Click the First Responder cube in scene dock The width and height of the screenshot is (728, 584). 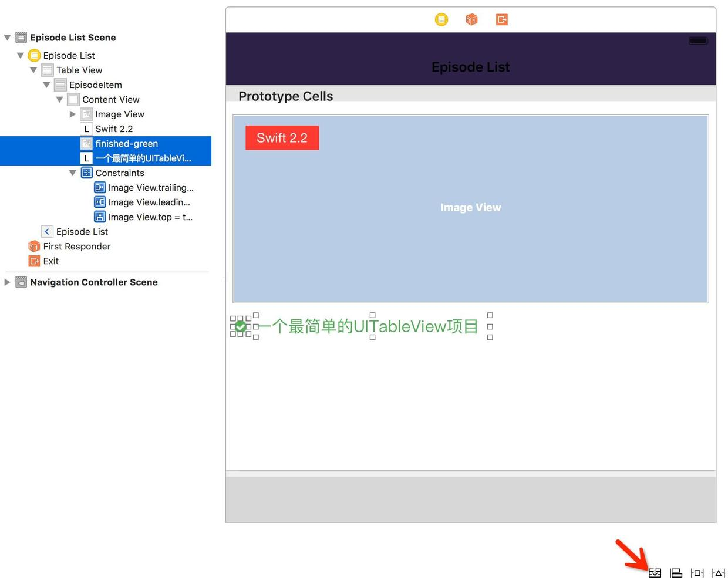pos(471,20)
